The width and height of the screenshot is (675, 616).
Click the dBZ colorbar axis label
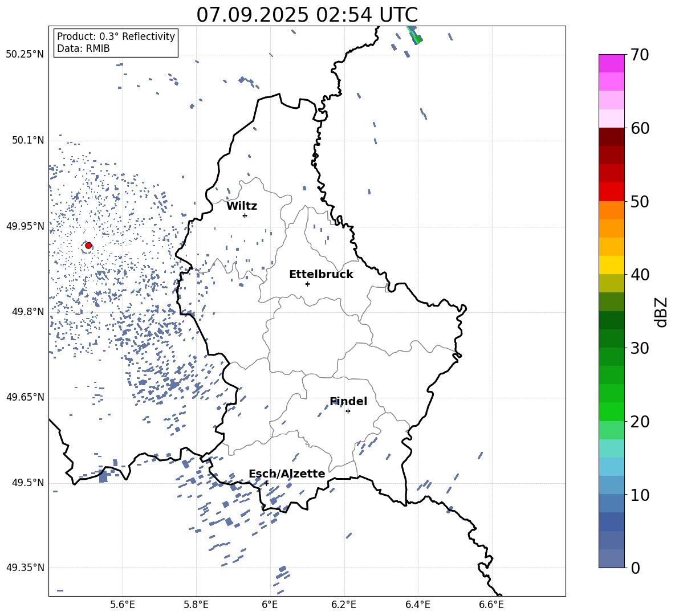[661, 312]
